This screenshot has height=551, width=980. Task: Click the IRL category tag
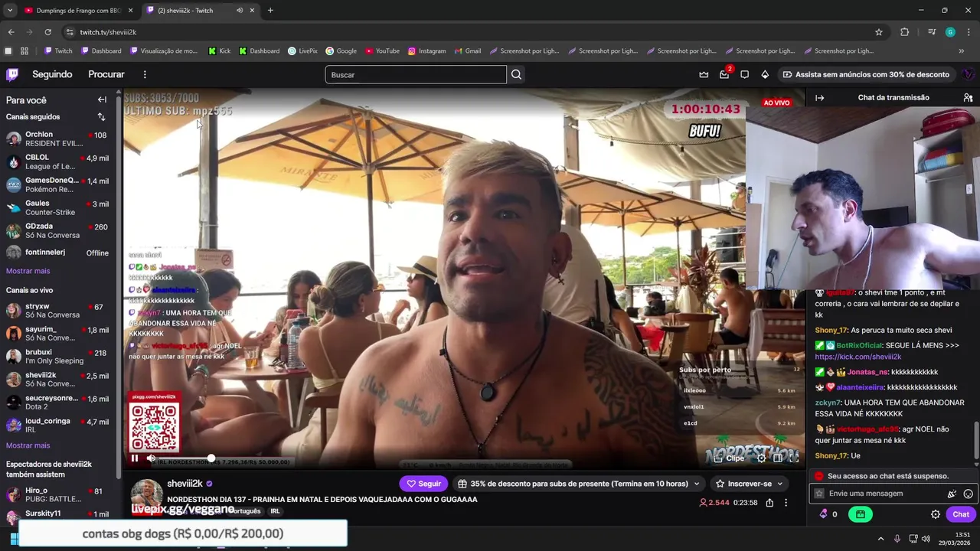click(x=275, y=511)
